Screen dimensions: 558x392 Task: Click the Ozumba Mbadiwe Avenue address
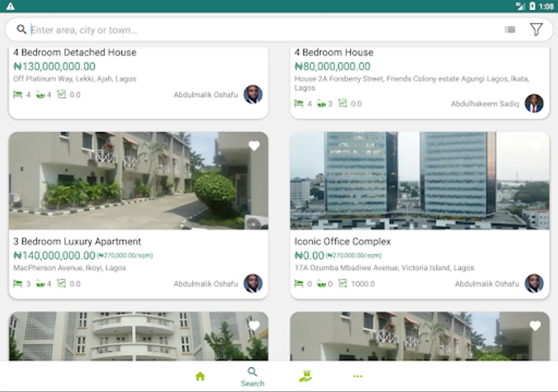point(384,268)
